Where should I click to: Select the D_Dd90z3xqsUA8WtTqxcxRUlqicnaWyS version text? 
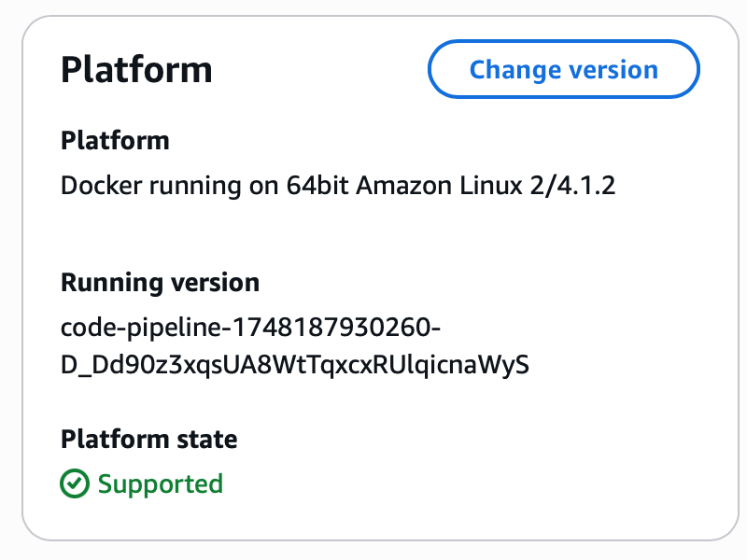pyautogui.click(x=295, y=365)
